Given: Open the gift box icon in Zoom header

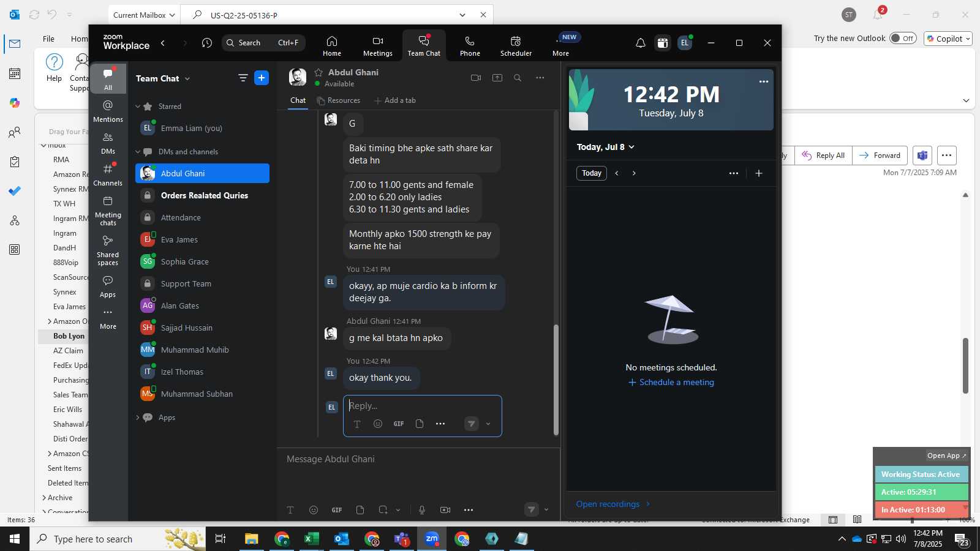Looking at the screenshot, I should coord(663,43).
